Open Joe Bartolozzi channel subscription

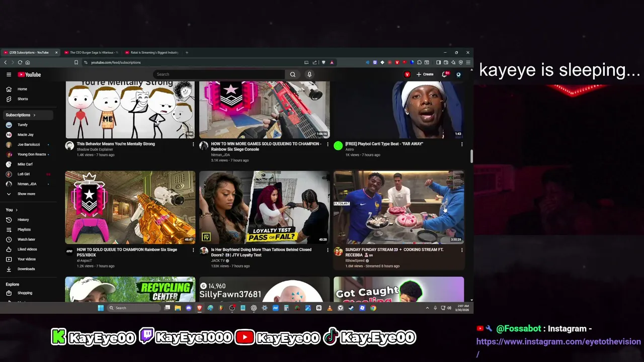pyautogui.click(x=28, y=145)
